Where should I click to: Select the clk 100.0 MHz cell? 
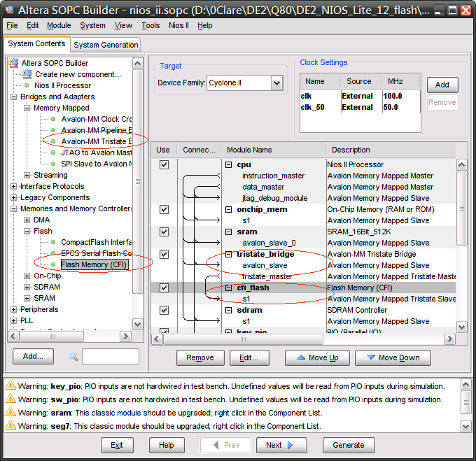400,96
